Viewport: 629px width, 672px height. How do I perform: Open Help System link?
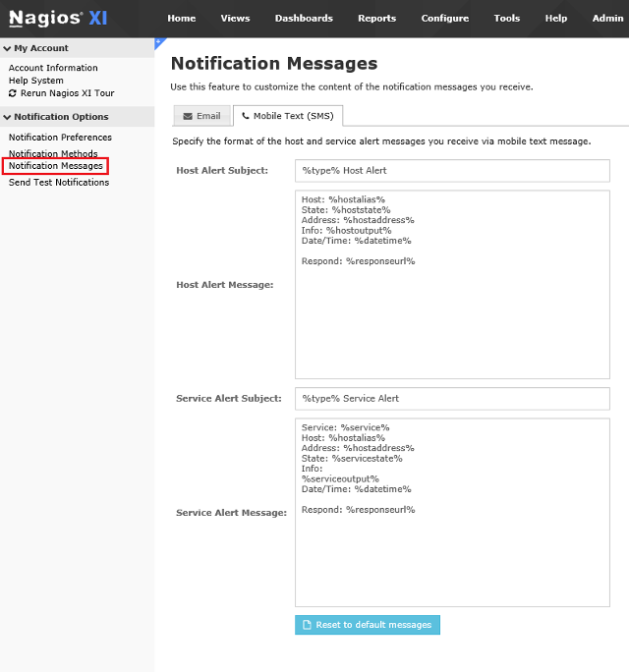tap(36, 81)
